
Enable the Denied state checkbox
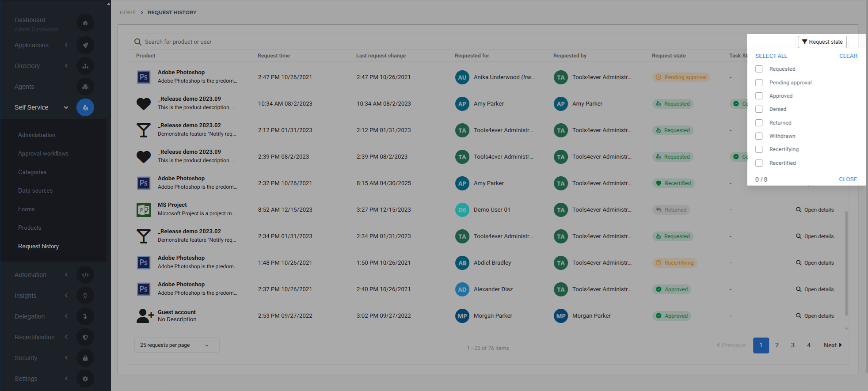pyautogui.click(x=759, y=109)
